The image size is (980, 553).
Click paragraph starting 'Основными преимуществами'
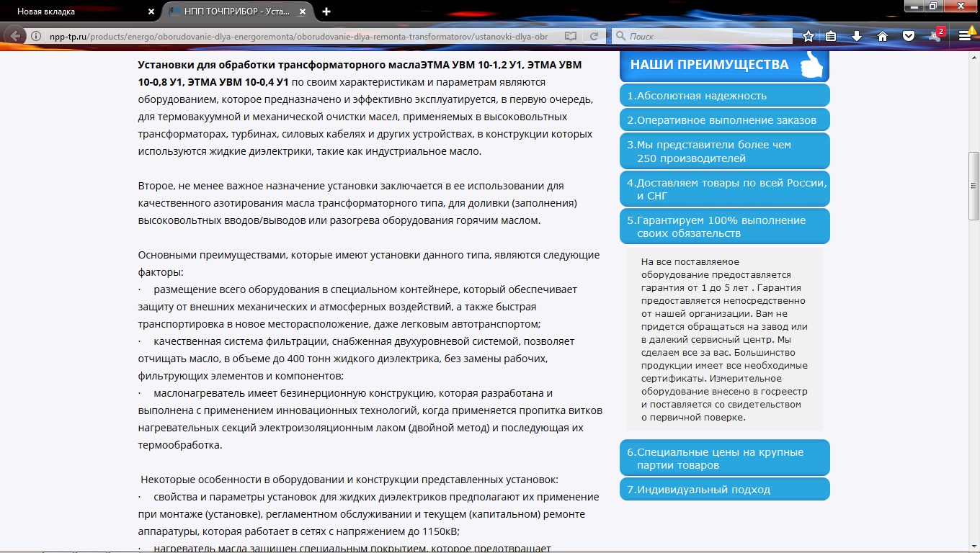tap(369, 264)
